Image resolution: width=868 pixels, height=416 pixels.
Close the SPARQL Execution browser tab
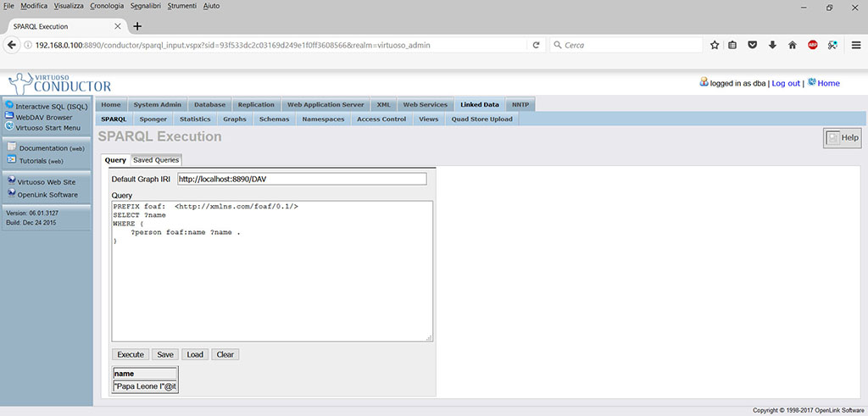click(x=117, y=26)
